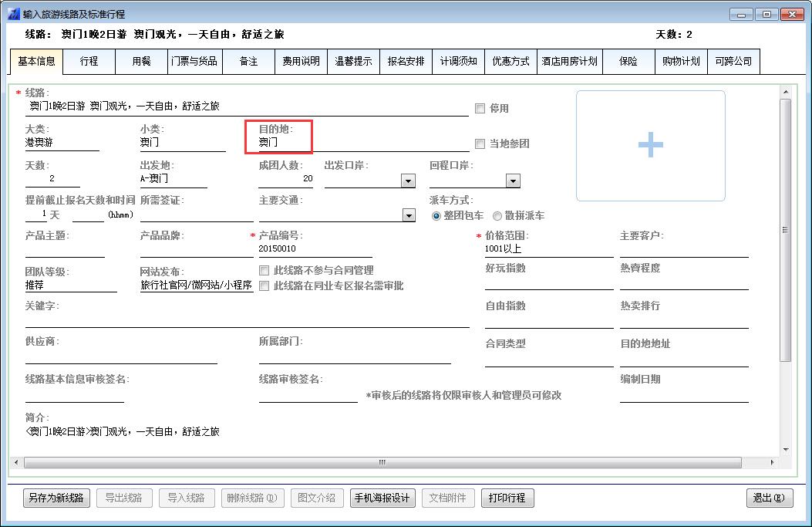This screenshot has width=812, height=527.
Task: Click the 退出 button
Action: (769, 498)
